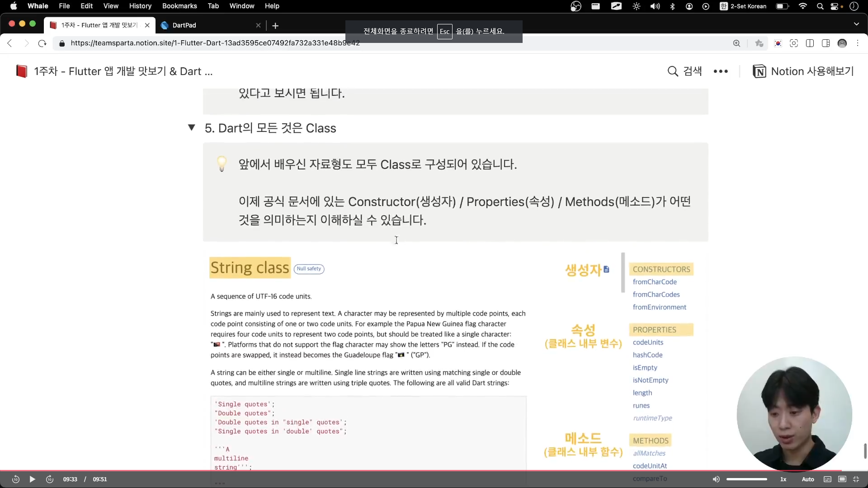Open Wi-Fi status menu
The height and width of the screenshot is (488, 868).
803,6
